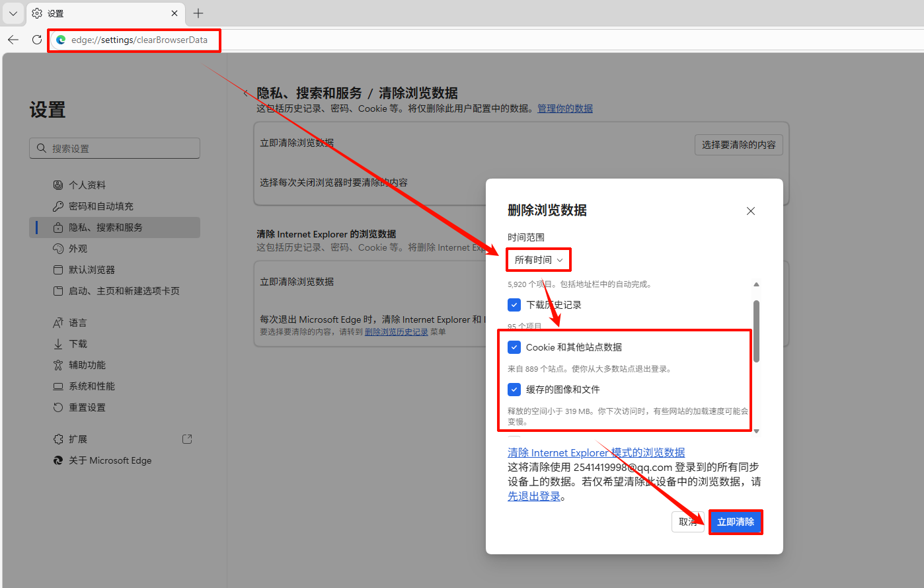Toggle the 缓存的图像和文件 checkbox

[514, 389]
